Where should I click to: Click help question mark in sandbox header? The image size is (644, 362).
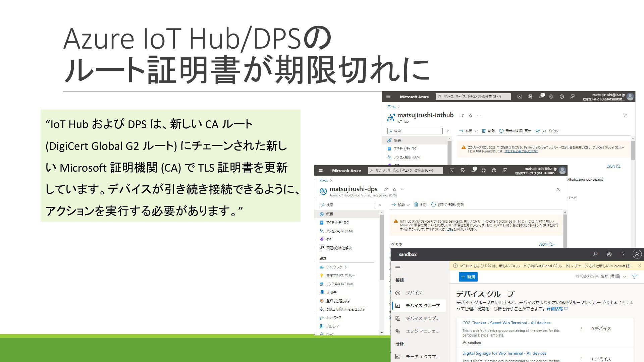(623, 254)
